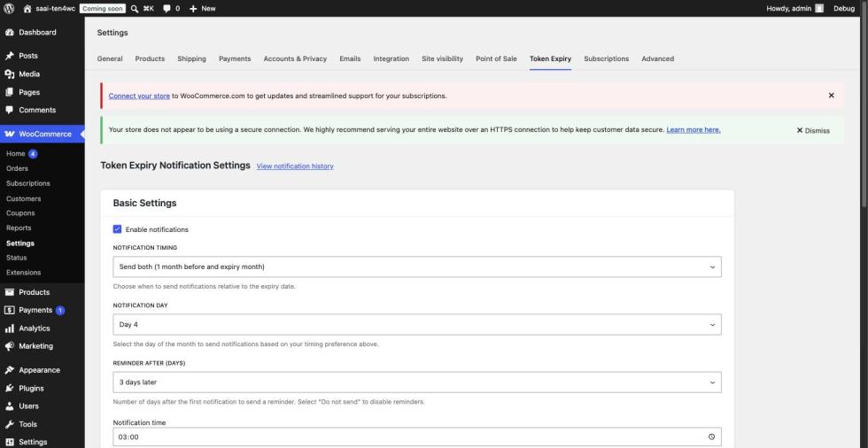Screen dimensions: 868x448
Task: Switch to the Shipping tab
Action: coord(191,58)
